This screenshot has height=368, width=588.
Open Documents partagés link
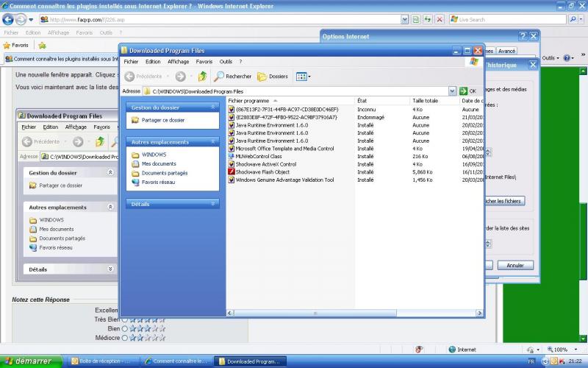[164, 173]
